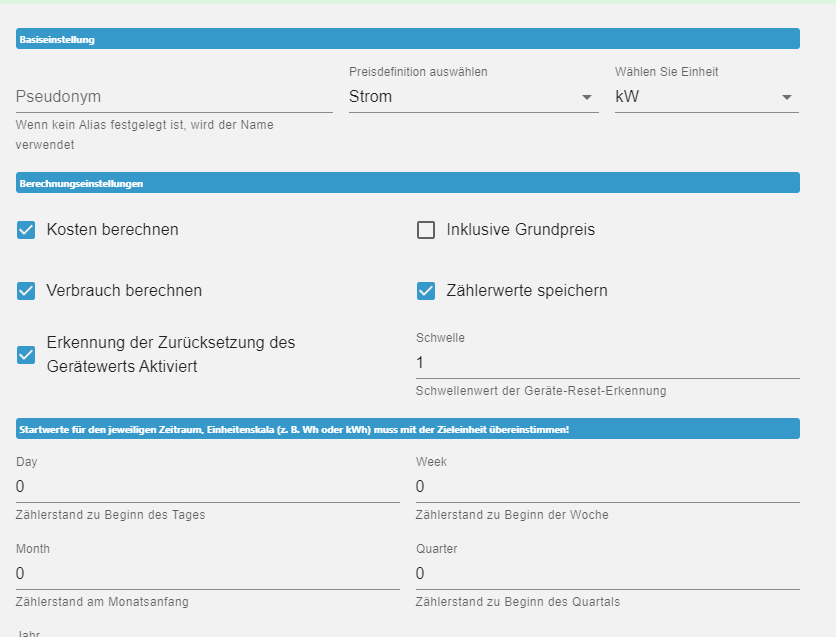Click the Startwerte section header bar

coord(408,429)
